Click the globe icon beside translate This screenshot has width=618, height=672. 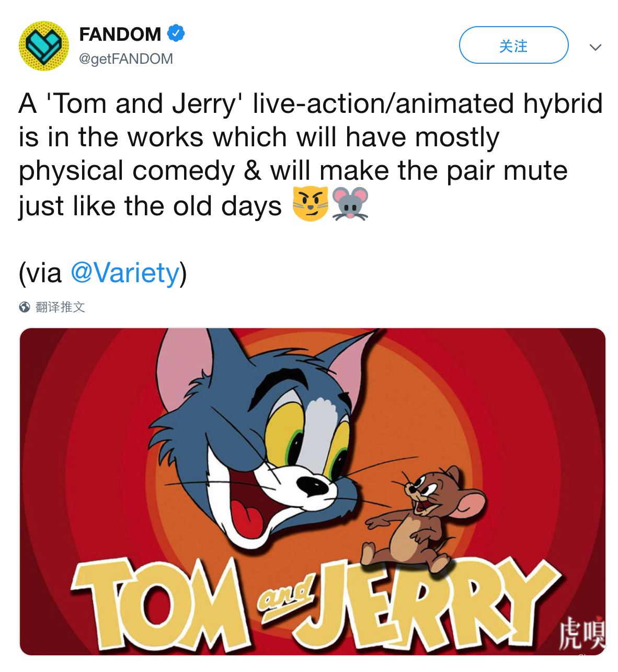point(25,307)
